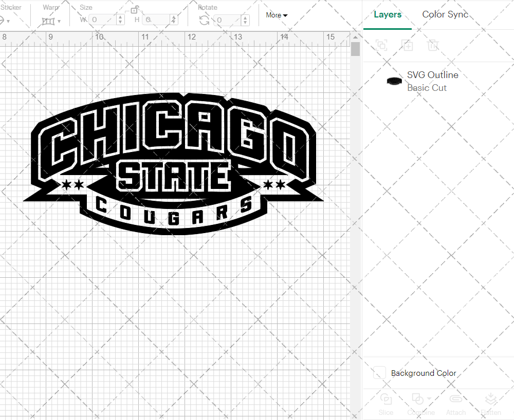Duplicate the selected layer
The width and height of the screenshot is (514, 420).
click(x=407, y=45)
